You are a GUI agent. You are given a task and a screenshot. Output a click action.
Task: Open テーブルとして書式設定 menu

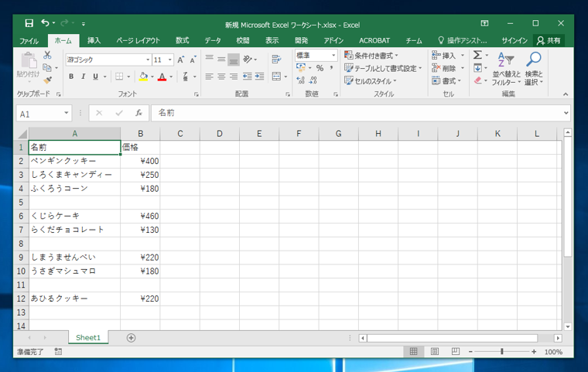[x=383, y=68]
